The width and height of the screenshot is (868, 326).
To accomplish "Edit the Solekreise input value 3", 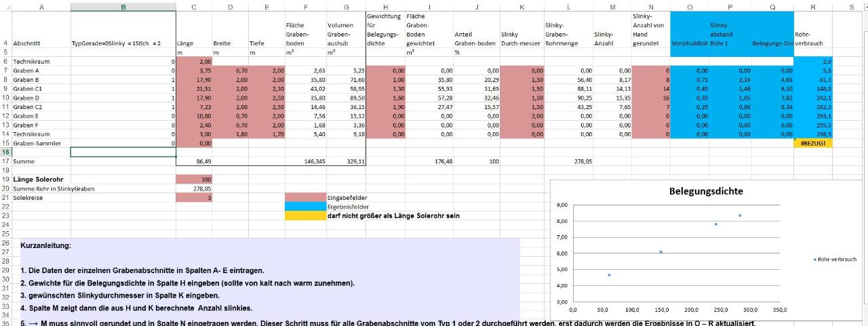I will pyautogui.click(x=194, y=197).
